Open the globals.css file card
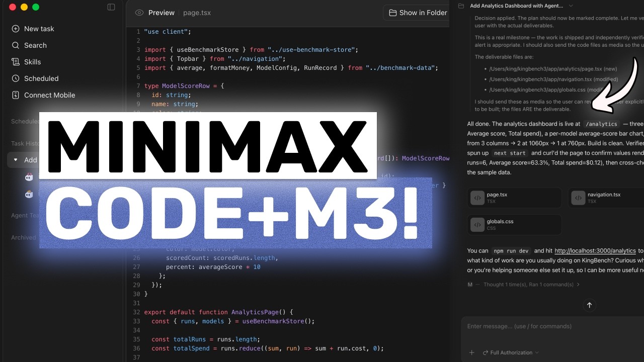Viewport: 644px width, 362px height. tap(514, 225)
